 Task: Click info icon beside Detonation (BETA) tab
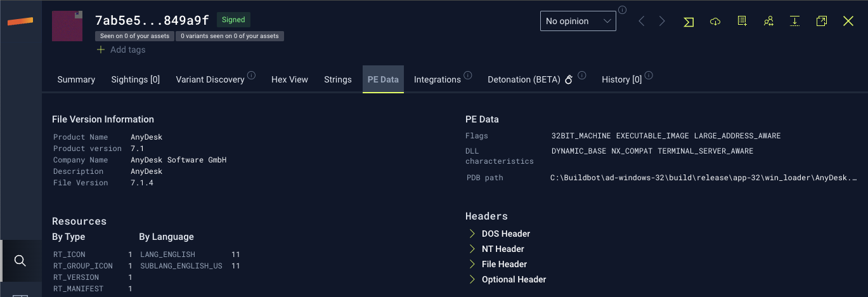pyautogui.click(x=582, y=76)
